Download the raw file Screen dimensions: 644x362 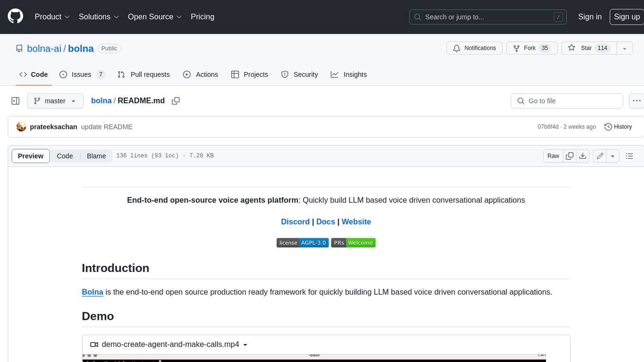[583, 156]
